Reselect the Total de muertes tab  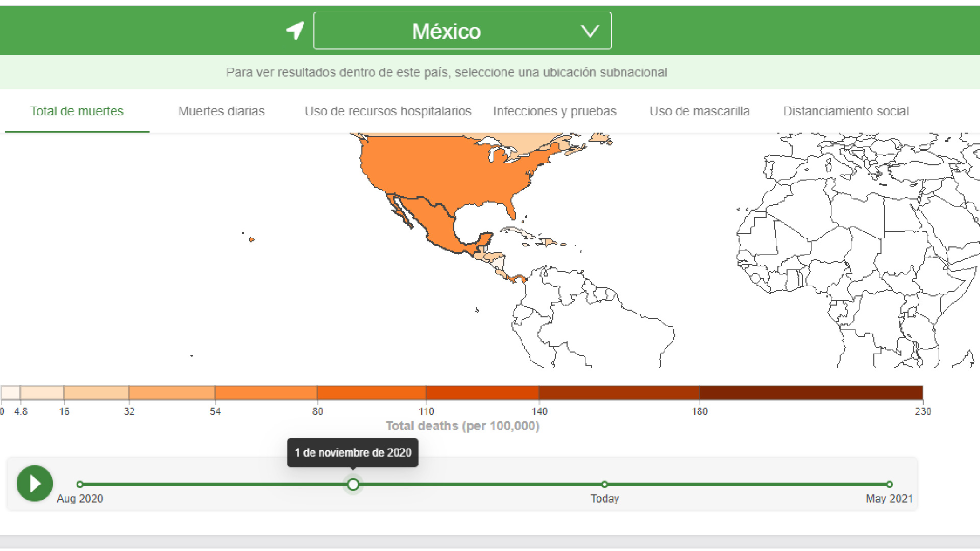(x=77, y=111)
